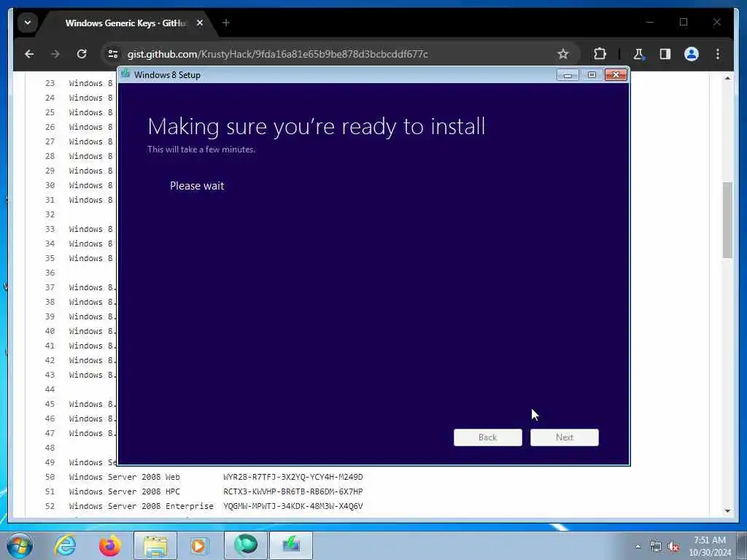
Task: Open the site information icon in address bar
Action: (112, 54)
